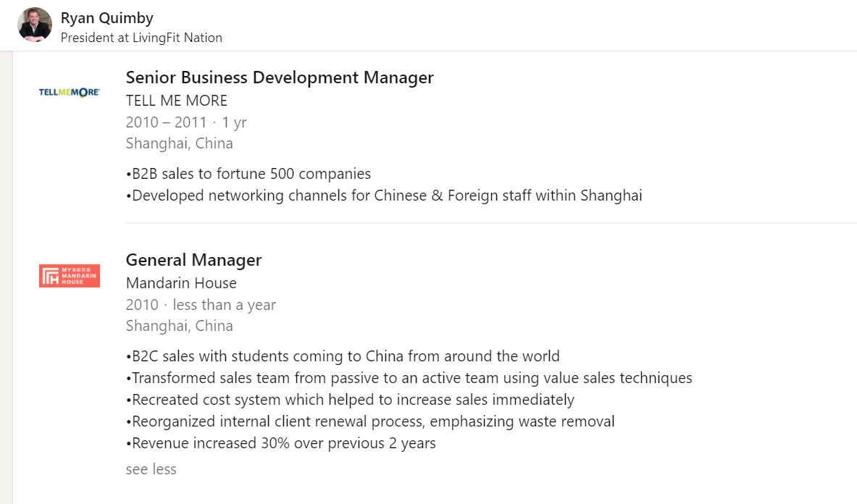
Task: Click the TELL ME MORE company name
Action: (177, 101)
